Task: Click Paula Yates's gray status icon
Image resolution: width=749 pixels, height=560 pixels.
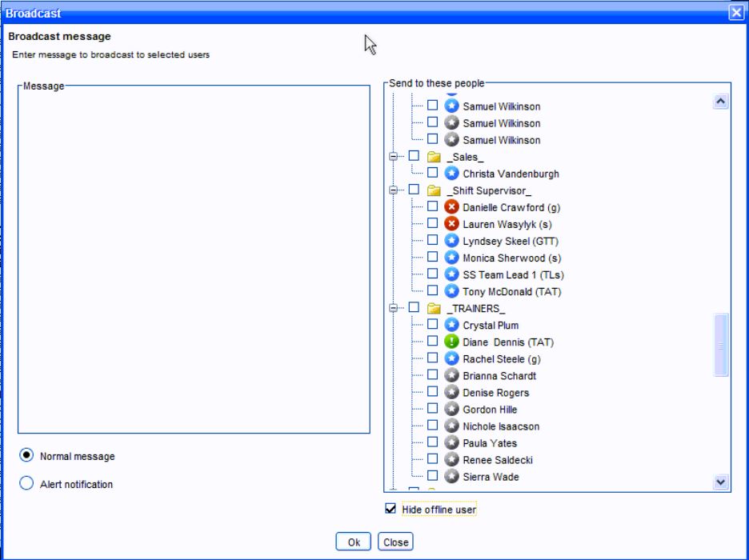Action: click(x=451, y=443)
